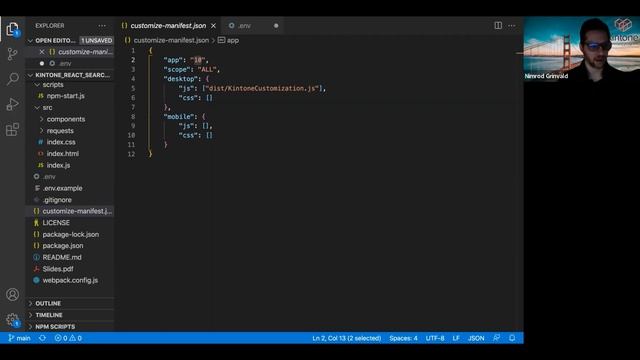Viewport: 640px width, 360px height.
Task: Click the "mobile" key on line 8
Action: tap(179, 117)
